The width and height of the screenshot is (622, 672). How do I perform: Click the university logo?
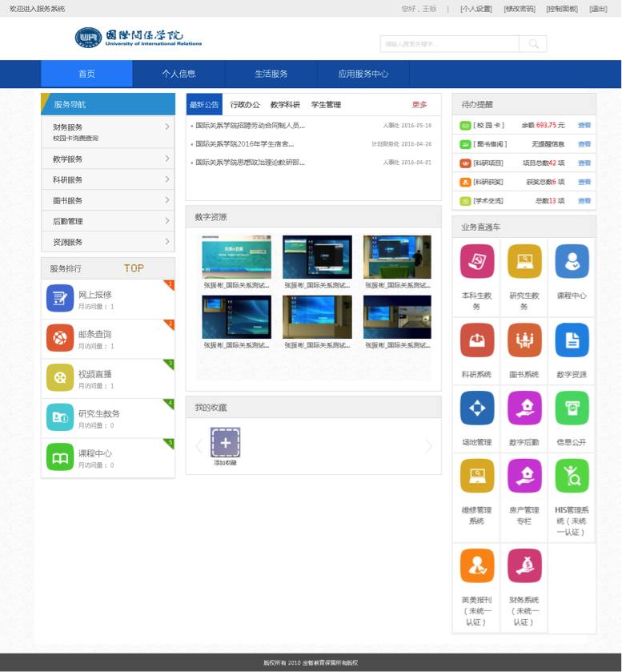pyautogui.click(x=138, y=38)
